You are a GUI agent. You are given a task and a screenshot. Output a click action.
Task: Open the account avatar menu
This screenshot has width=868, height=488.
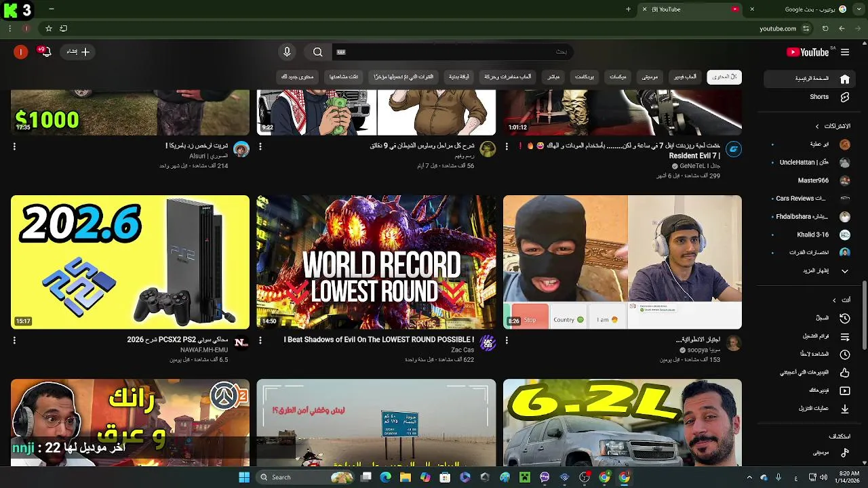[21, 52]
